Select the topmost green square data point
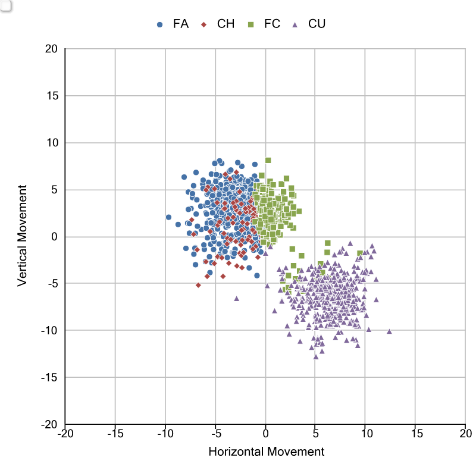The image size is (476, 476). click(x=268, y=160)
